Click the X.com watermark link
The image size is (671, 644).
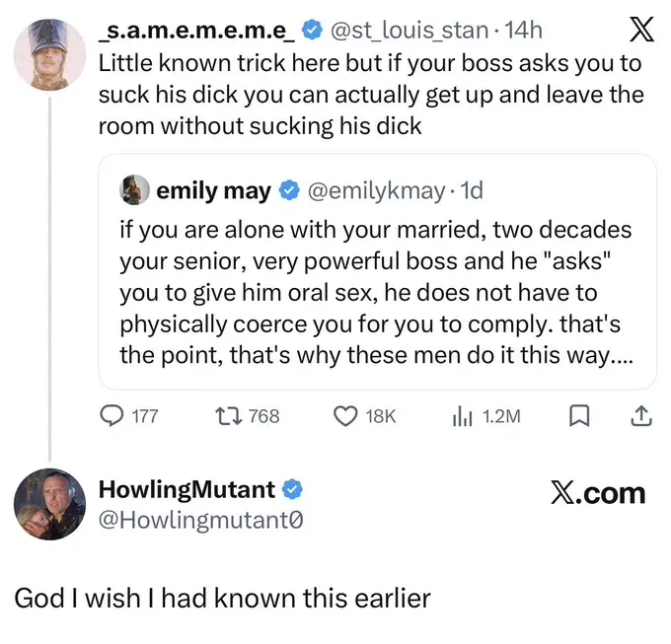597,492
